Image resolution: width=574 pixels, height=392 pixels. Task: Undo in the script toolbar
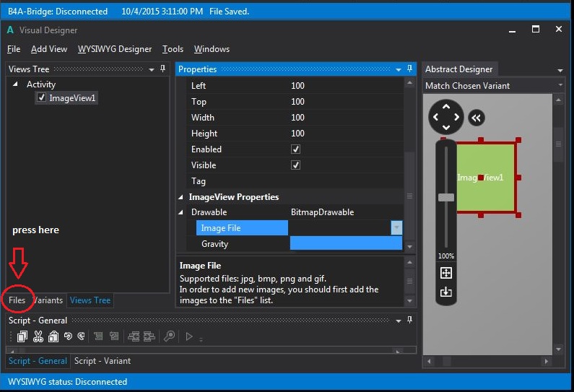pos(68,336)
